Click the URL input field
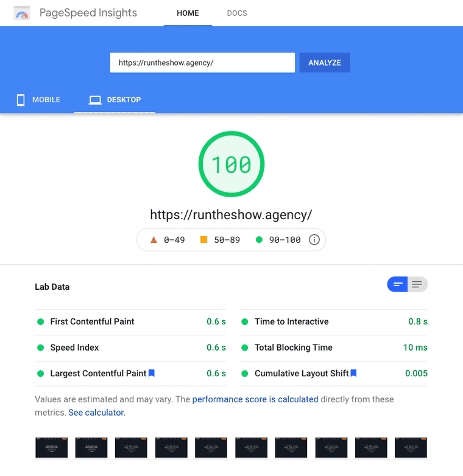The width and height of the screenshot is (463, 476). pos(202,63)
